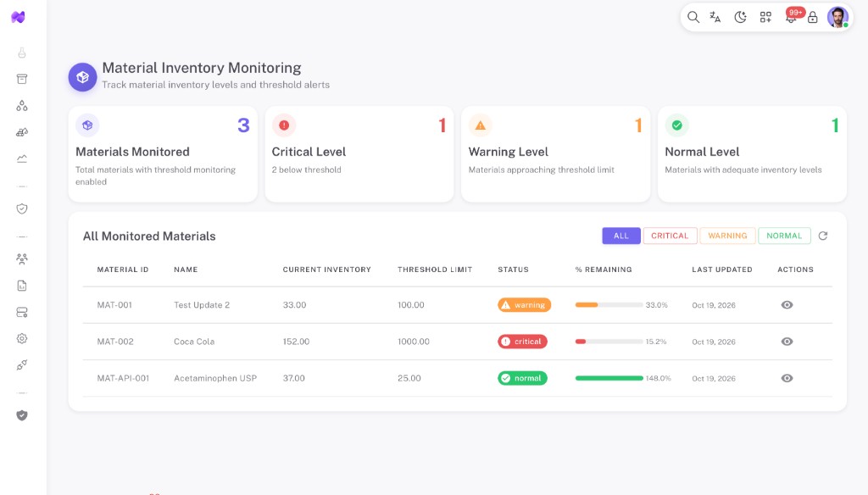Click the critical status badge for Coca Cola
Image resolution: width=868 pixels, height=495 pixels.
522,342
